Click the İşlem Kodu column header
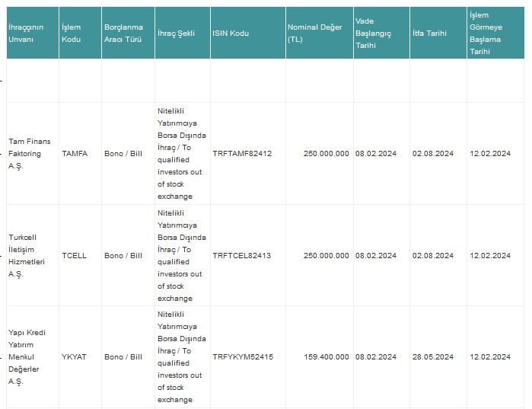Viewport: 532px width, 409px height. coord(81,33)
